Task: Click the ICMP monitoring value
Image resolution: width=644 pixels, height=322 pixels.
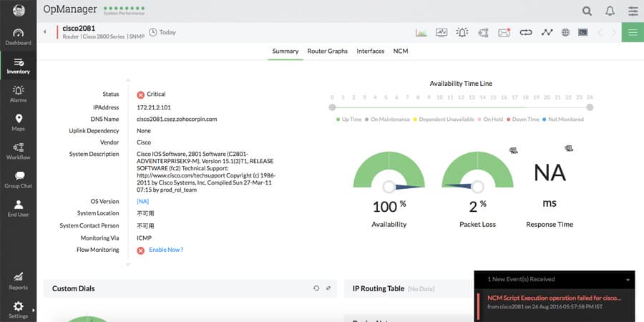Action: [x=144, y=238]
